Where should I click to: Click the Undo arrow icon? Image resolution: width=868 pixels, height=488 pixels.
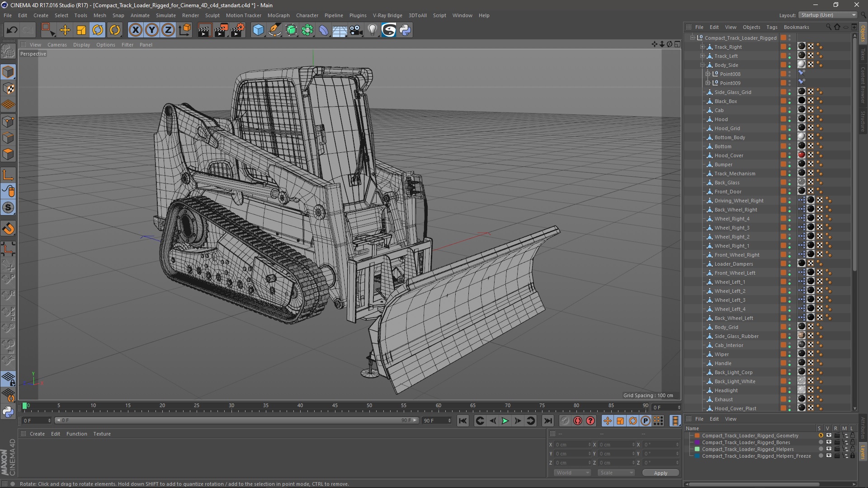[x=12, y=30]
